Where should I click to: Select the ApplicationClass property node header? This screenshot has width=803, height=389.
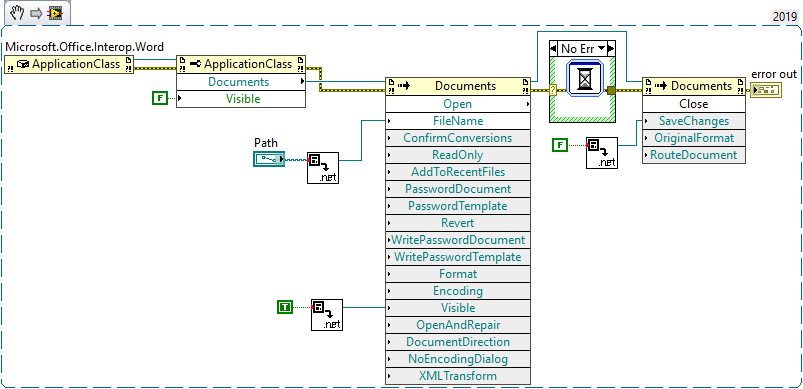241,64
